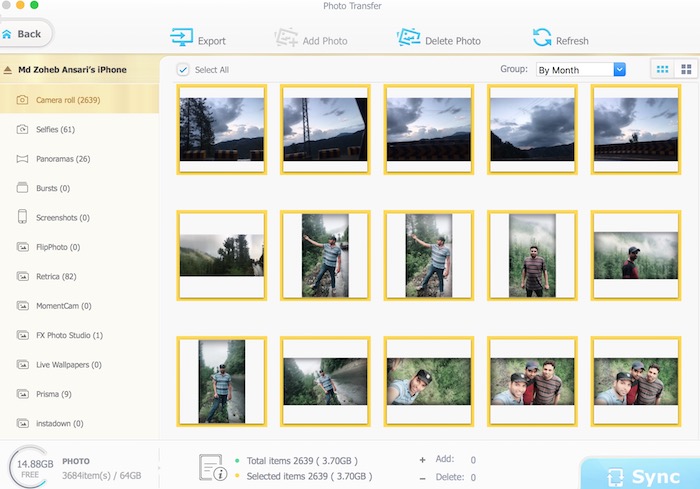The image size is (700, 489).
Task: Click the Camera roll camera icon
Action: click(22, 100)
